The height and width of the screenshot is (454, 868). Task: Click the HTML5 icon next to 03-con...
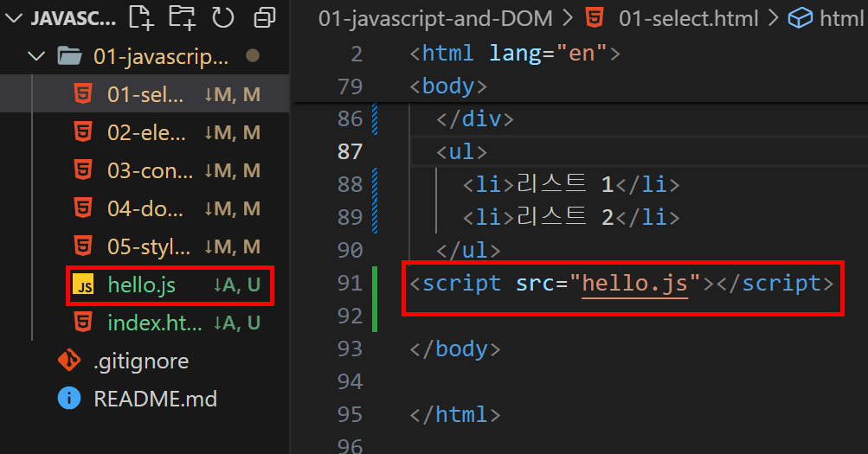pyautogui.click(x=83, y=170)
